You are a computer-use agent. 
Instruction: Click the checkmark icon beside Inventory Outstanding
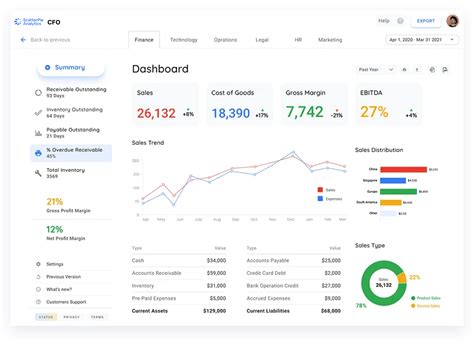pyautogui.click(x=38, y=113)
